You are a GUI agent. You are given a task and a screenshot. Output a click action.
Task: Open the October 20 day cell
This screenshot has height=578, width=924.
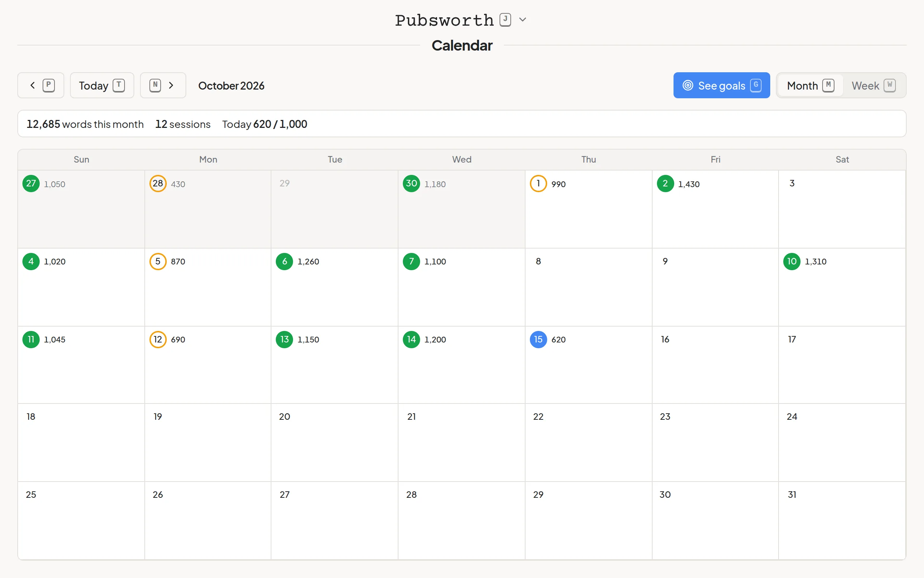coord(335,443)
